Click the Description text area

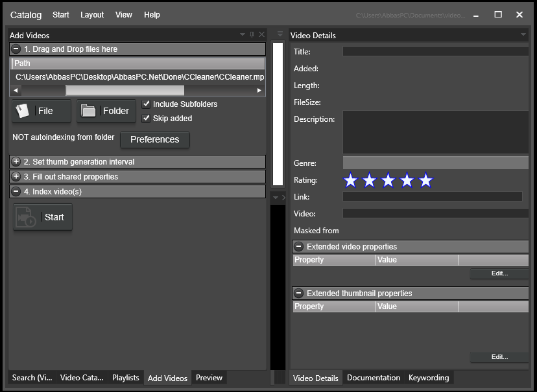[436, 132]
